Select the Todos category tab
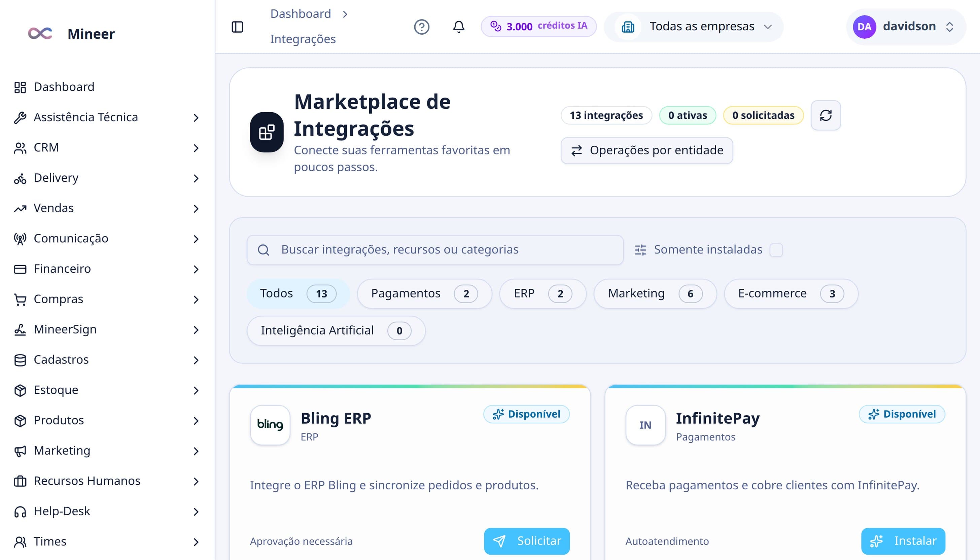This screenshot has height=560, width=980. [x=298, y=294]
